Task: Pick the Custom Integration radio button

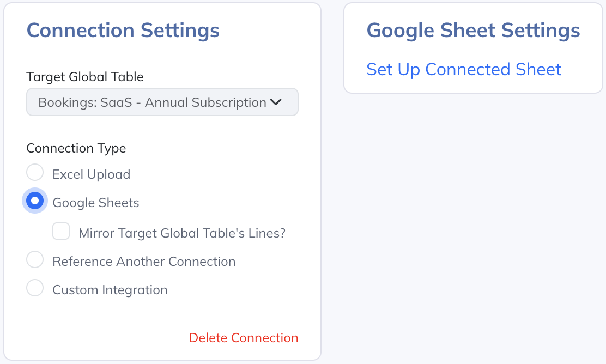Action: click(35, 288)
